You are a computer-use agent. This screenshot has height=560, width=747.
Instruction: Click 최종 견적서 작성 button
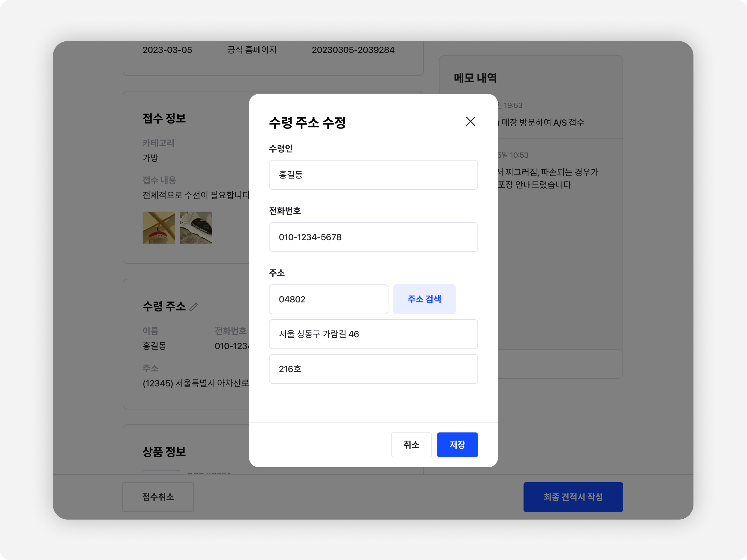(x=573, y=497)
